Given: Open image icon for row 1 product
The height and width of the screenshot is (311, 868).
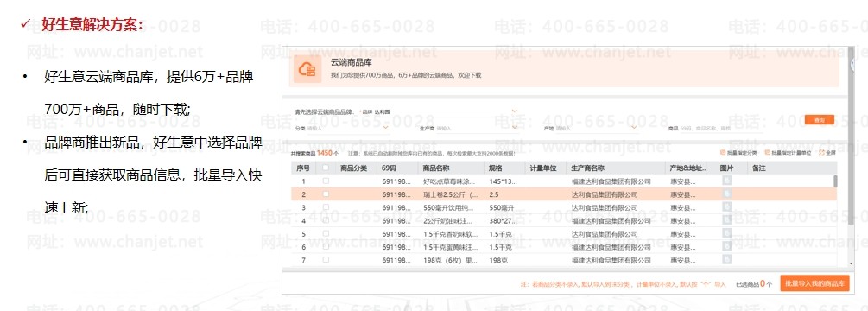Looking at the screenshot, I should (727, 181).
